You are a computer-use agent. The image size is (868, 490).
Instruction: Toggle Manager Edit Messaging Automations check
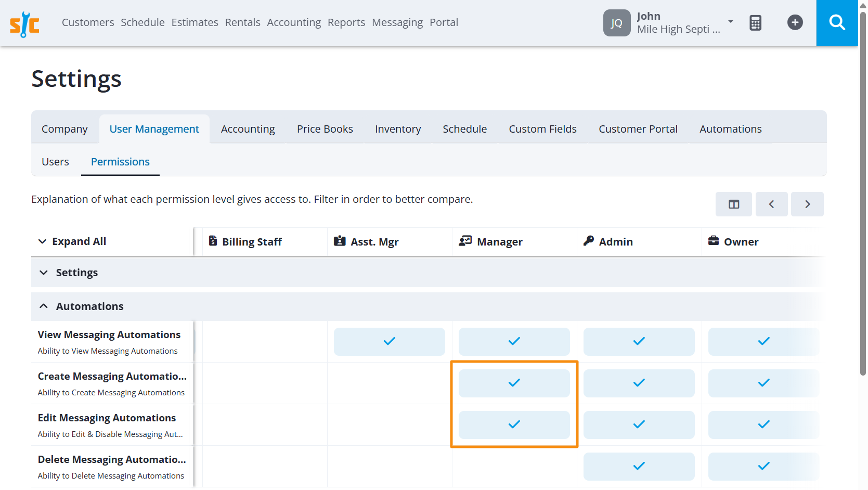click(514, 424)
